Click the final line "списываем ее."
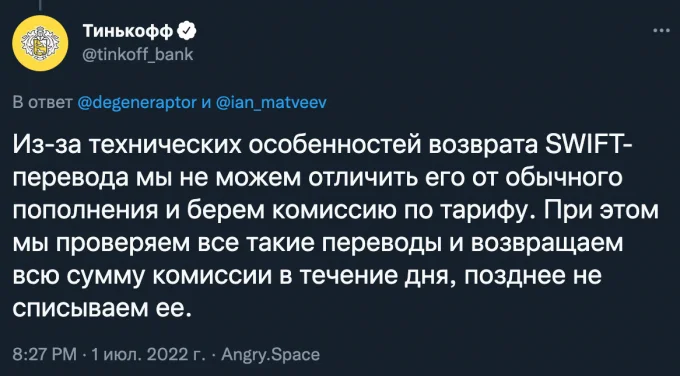Screen dimensions: 680x376 click(x=102, y=309)
